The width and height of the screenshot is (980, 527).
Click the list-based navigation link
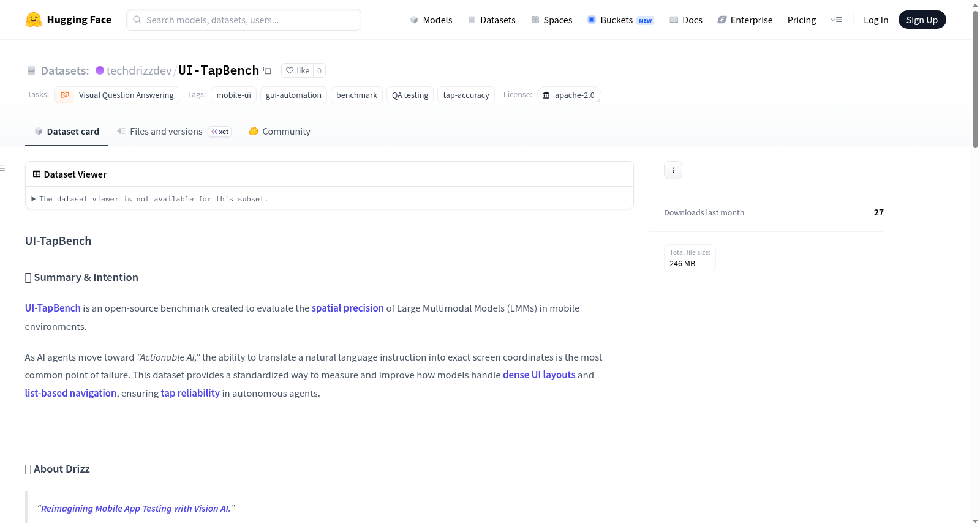tap(70, 393)
